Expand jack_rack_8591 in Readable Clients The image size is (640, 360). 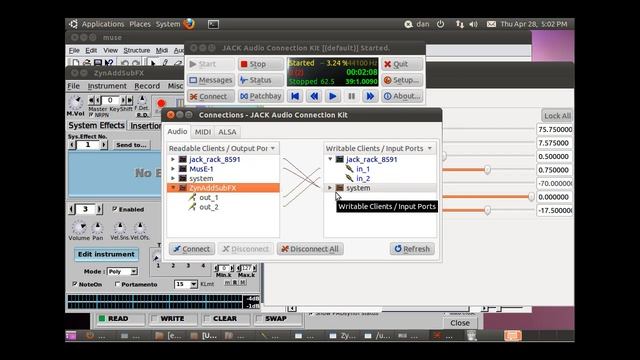[173, 159]
